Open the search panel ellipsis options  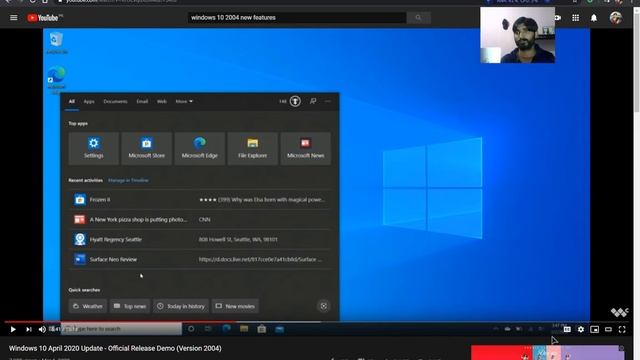(328, 101)
